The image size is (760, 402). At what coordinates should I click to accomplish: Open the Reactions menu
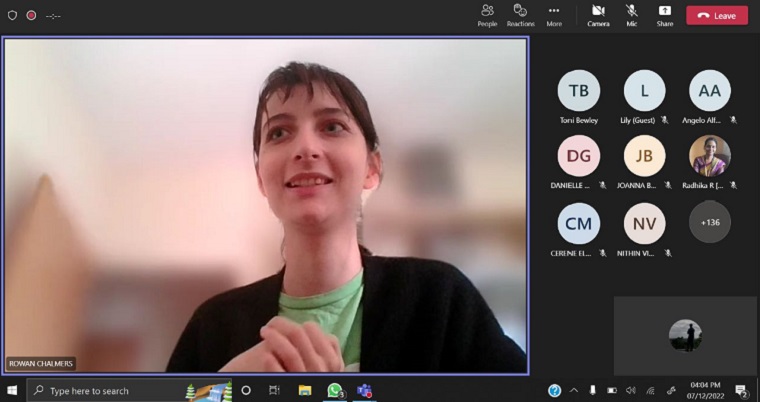pos(520,14)
